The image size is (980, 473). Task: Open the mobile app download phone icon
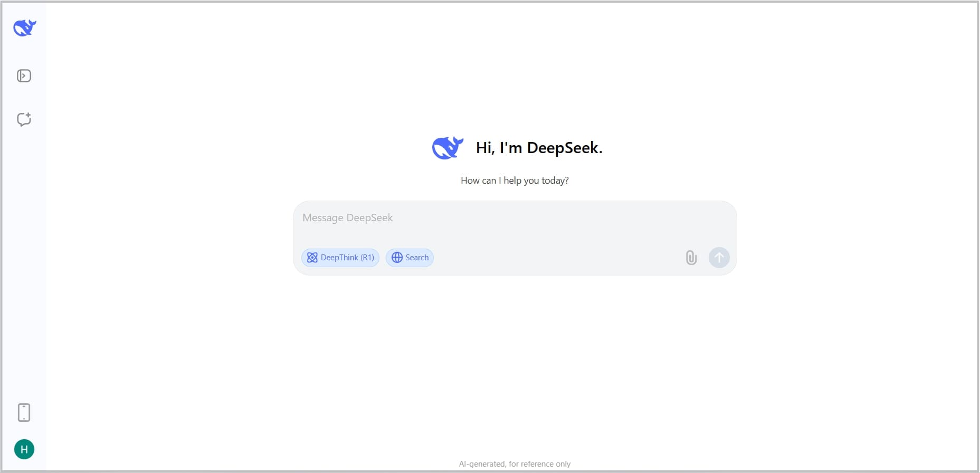[24, 412]
